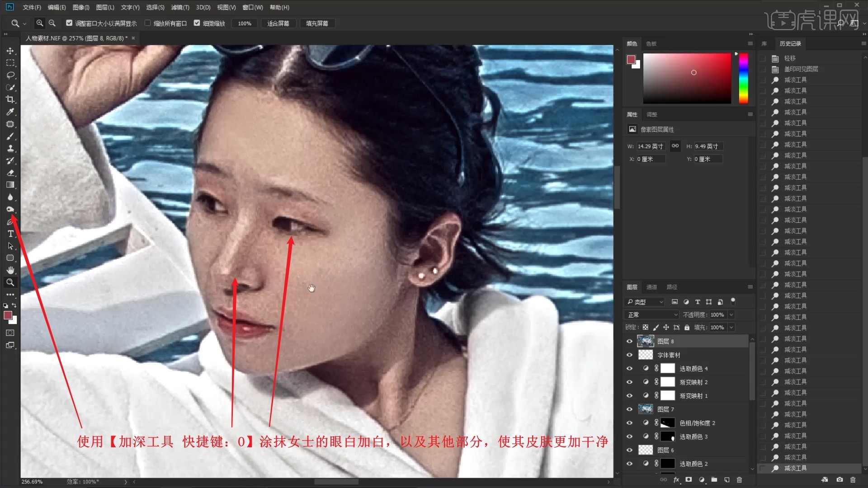Select the Eyedropper tool
This screenshot has width=868, height=488.
(10, 112)
